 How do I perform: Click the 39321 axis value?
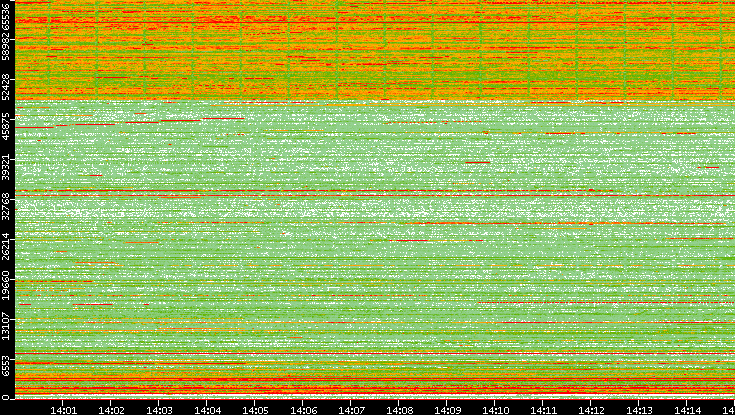pyautogui.click(x=6, y=166)
